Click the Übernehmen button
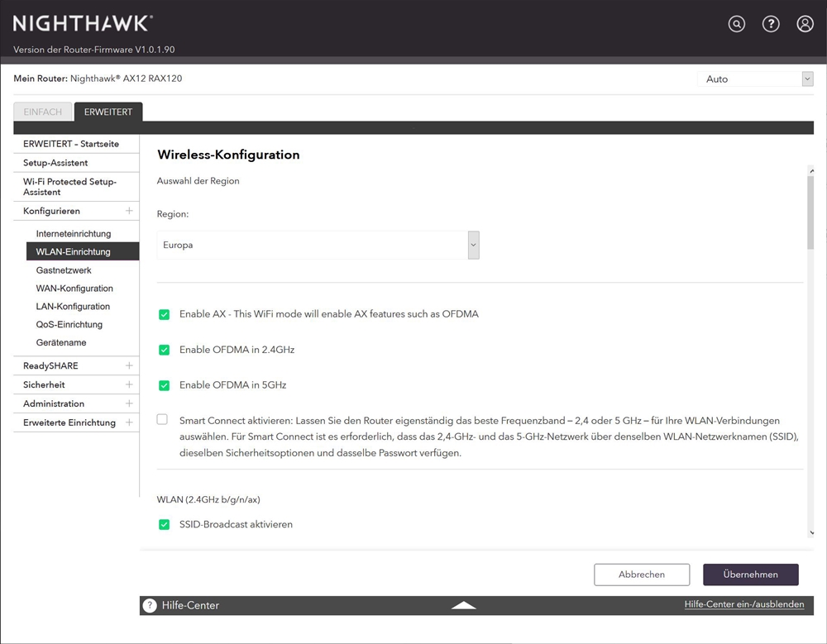 pos(751,575)
